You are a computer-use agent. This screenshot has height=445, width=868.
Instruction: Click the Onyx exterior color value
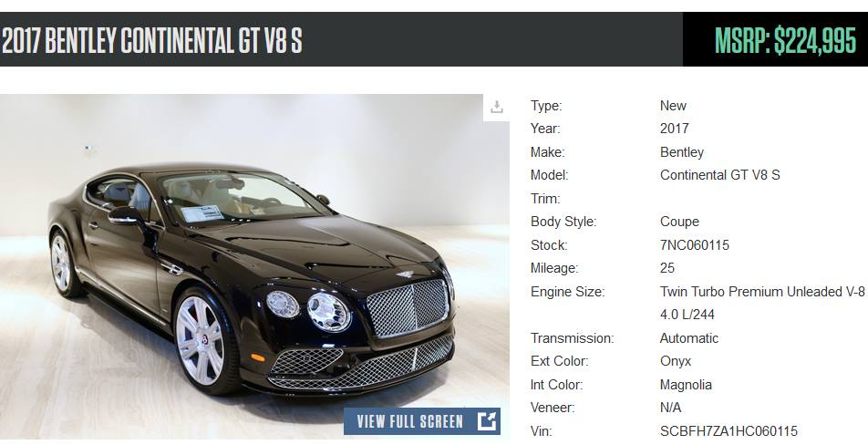pyautogui.click(x=676, y=361)
